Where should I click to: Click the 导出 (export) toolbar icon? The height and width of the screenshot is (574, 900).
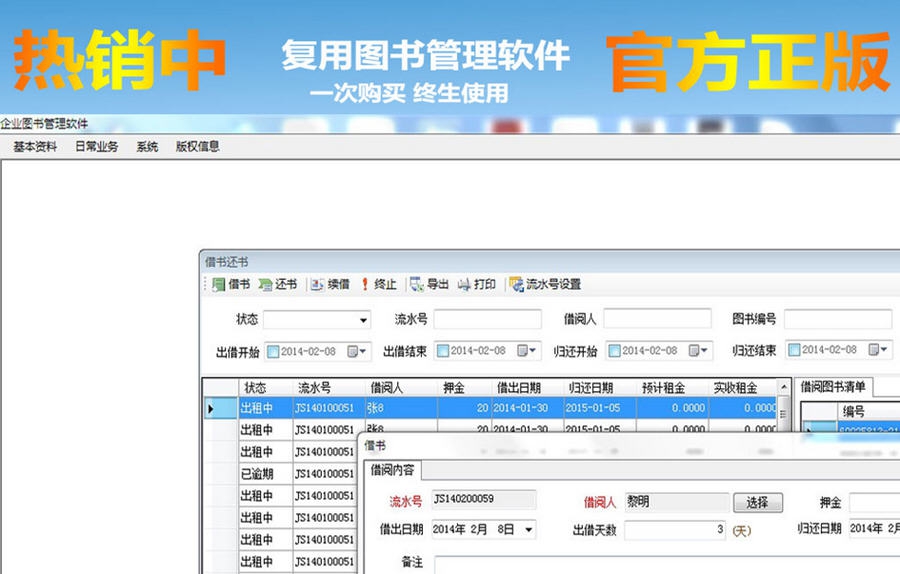coord(429,285)
